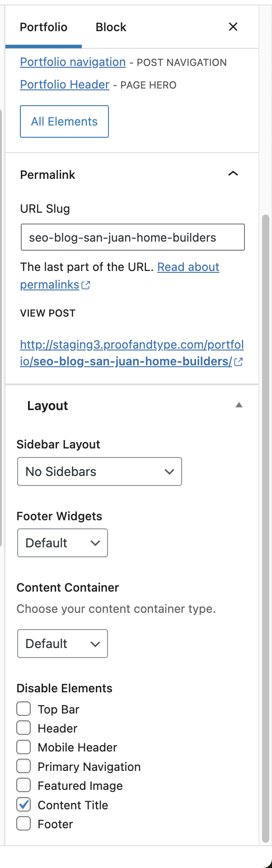Select the Portfolio tab
The height and width of the screenshot is (868, 272).
(x=43, y=27)
